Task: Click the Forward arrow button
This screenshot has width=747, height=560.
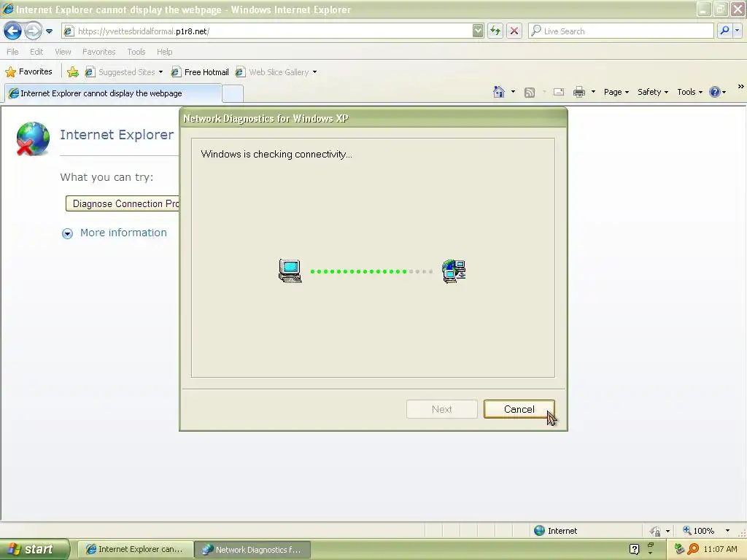Action: pyautogui.click(x=33, y=31)
